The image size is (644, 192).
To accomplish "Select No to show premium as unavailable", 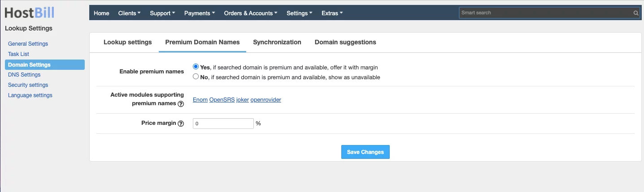I will pos(196,77).
